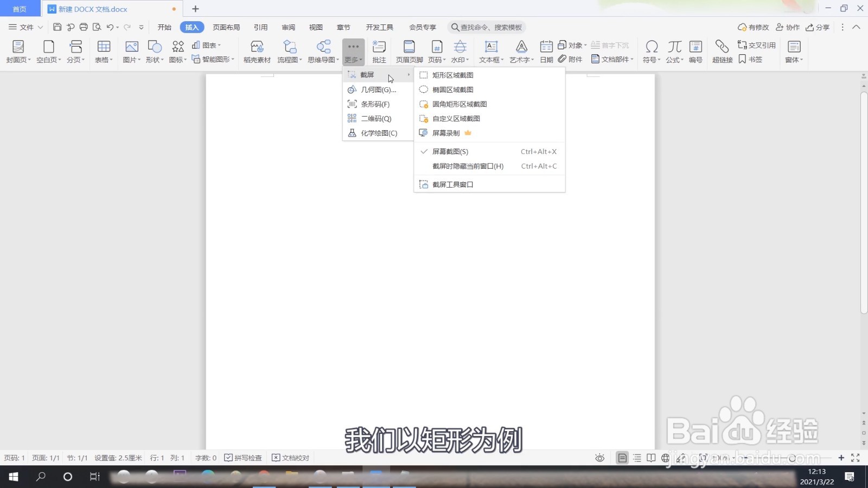Expand the 截屏 submenu item
This screenshot has width=868, height=488.
(378, 75)
